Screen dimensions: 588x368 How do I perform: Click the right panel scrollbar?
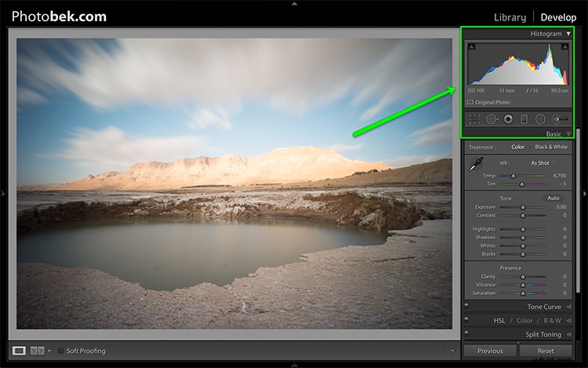pyautogui.click(x=578, y=210)
